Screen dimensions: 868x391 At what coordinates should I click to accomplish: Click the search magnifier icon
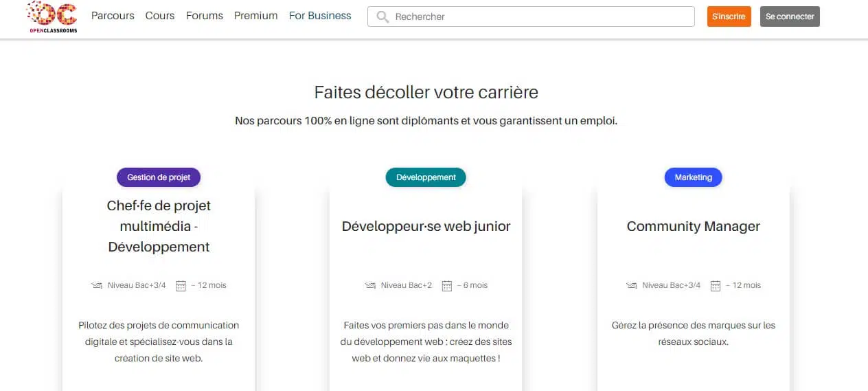[382, 16]
